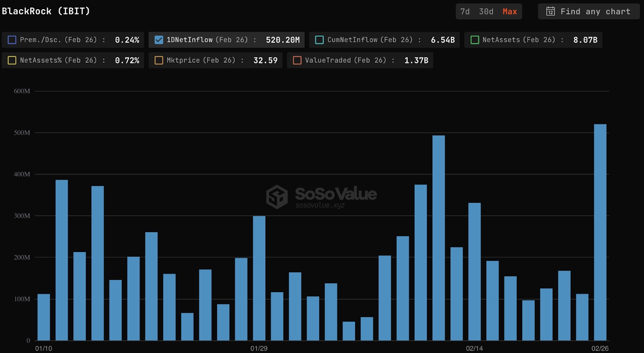Click the BlackRock (IBIT) title
Viewport: 644px width, 353px height.
pyautogui.click(x=46, y=11)
